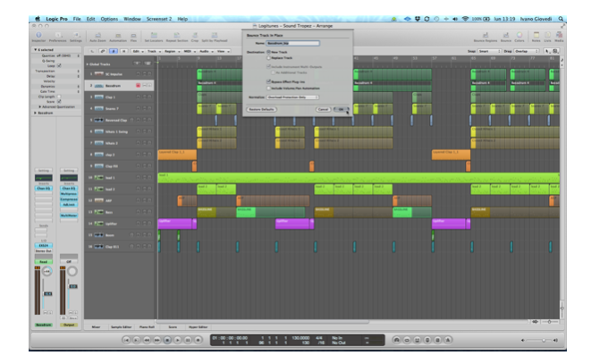608x364 pixels.
Task: Click the Bounce Regions icon
Action: (486, 37)
